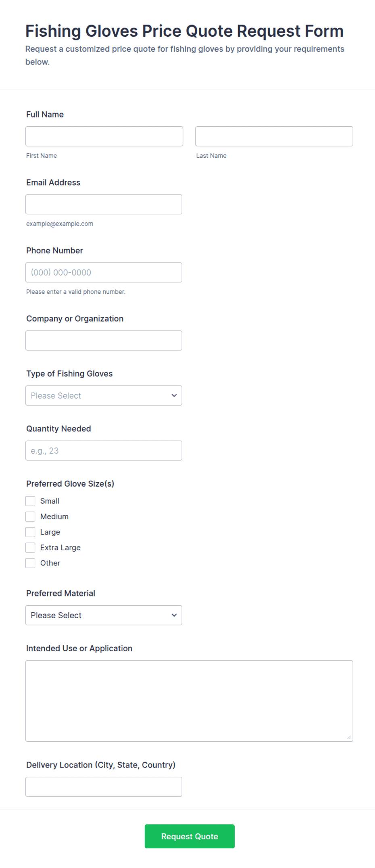Click the First Name input field
Screen dimensions: 375x868
click(x=104, y=136)
